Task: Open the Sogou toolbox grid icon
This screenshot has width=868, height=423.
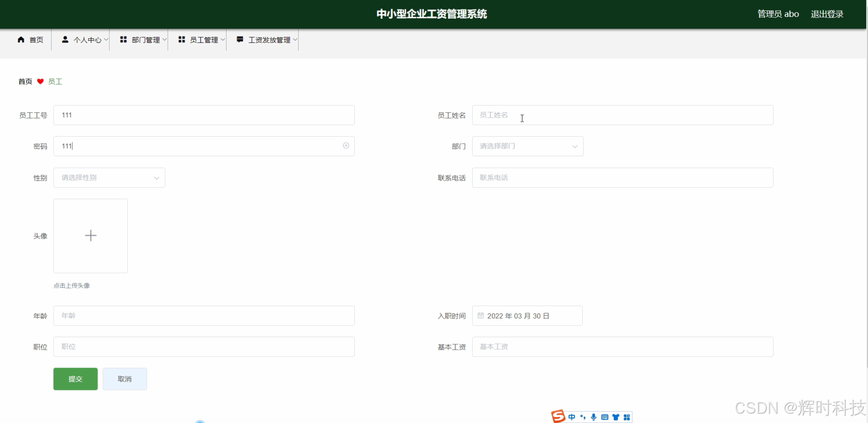Action: click(627, 416)
